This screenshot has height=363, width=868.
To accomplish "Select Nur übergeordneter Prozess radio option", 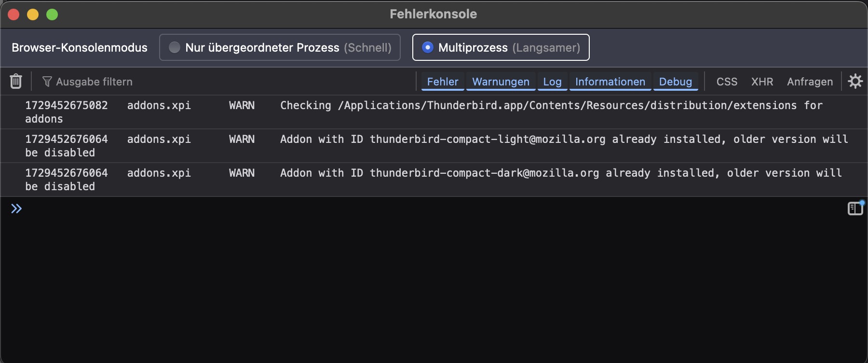I will coord(175,47).
